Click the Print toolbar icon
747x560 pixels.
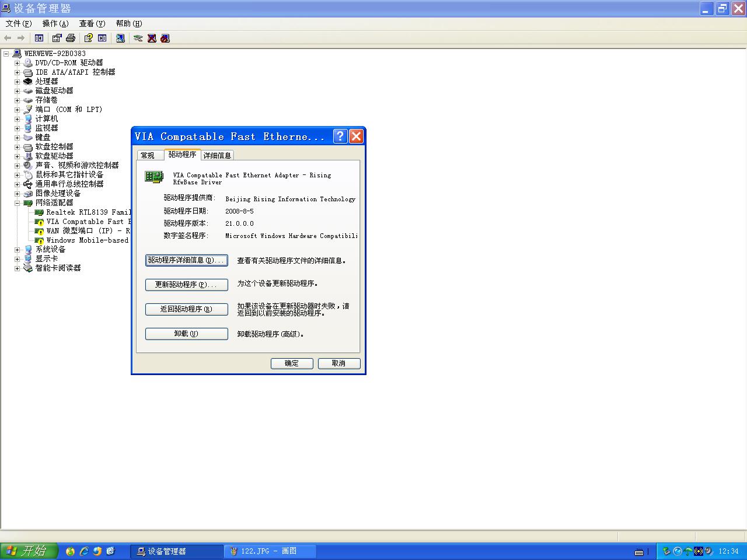tap(71, 38)
